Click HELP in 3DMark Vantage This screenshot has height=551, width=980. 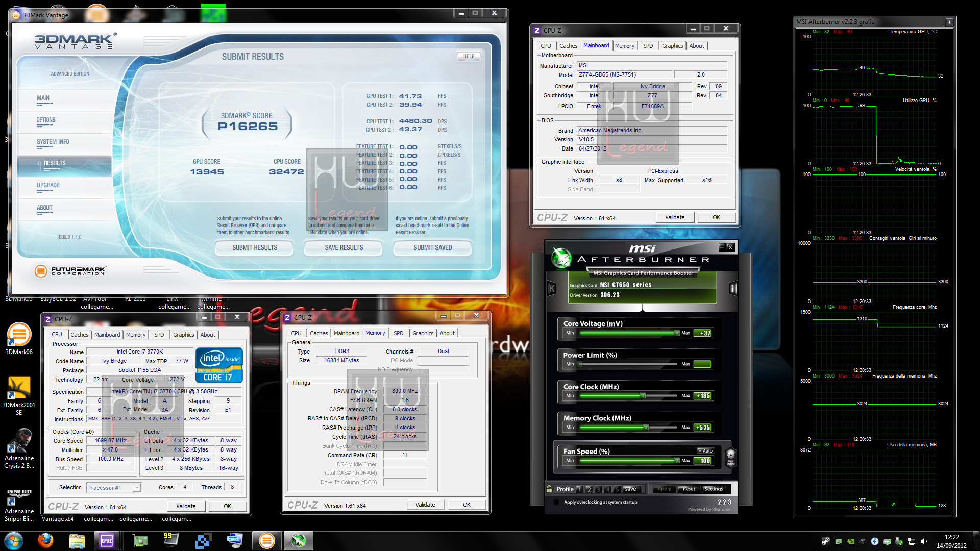469,57
